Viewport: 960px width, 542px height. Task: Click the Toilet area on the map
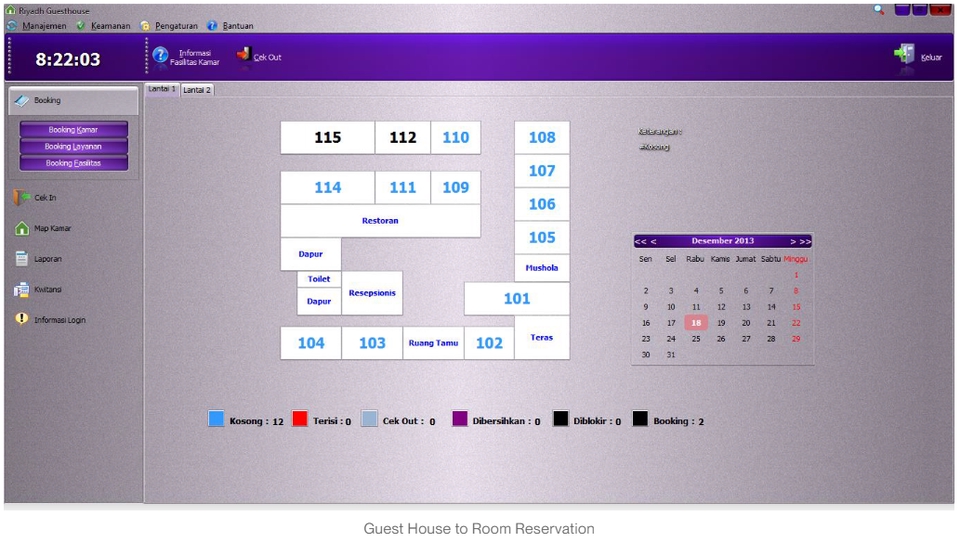point(319,279)
